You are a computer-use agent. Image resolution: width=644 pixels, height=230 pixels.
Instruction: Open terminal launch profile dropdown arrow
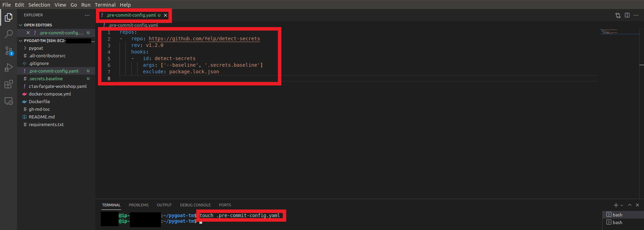(622, 205)
